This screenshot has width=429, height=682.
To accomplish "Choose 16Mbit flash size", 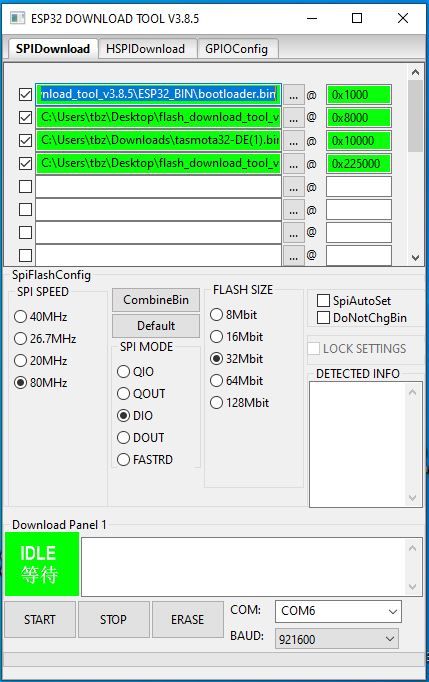I will coord(237,337).
